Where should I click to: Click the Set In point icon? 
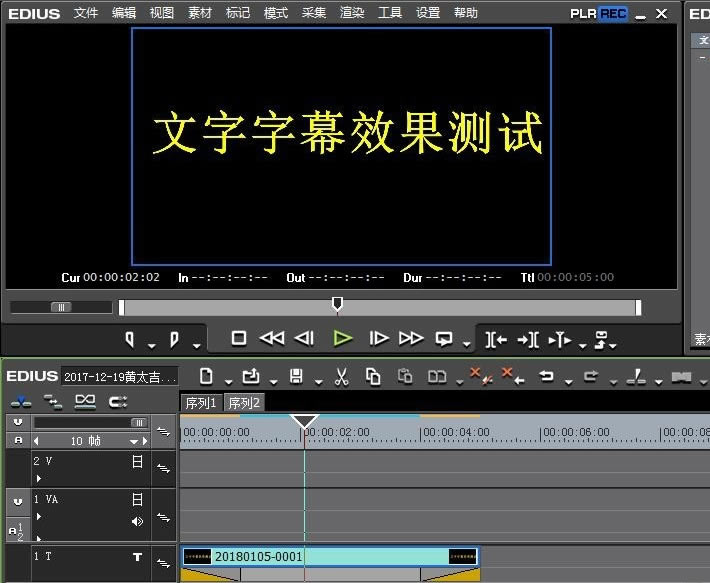click(130, 339)
